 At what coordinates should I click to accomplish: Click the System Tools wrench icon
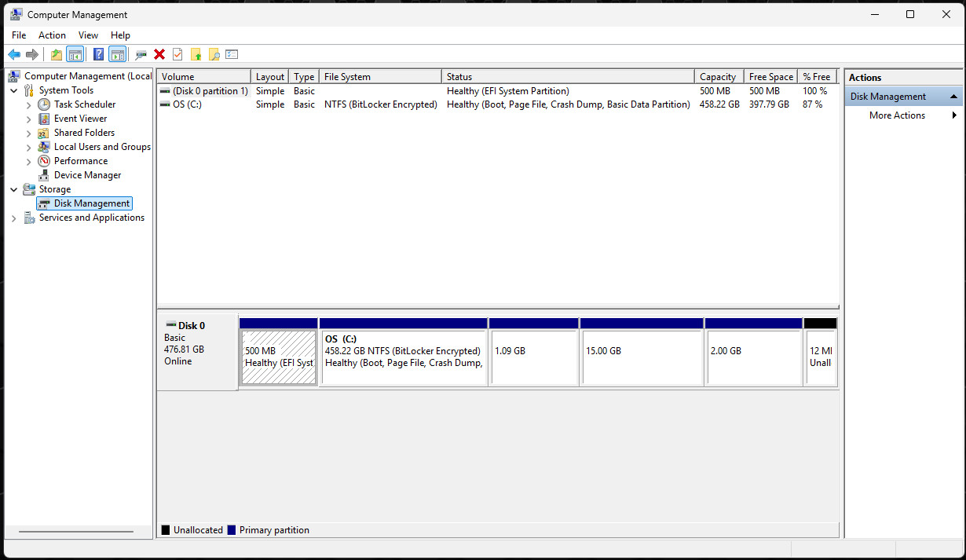(x=29, y=90)
